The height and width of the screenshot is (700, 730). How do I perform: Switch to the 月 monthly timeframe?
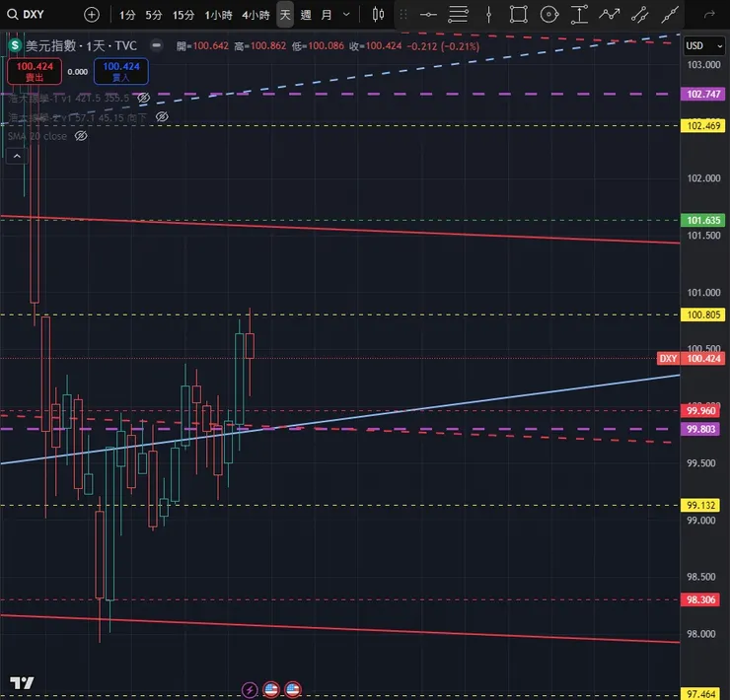click(327, 15)
